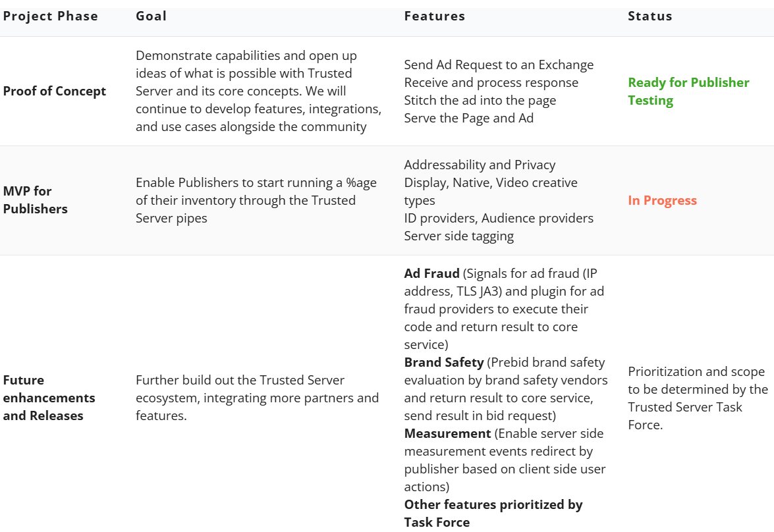
Task: Select the "Status" column header
Action: (650, 16)
